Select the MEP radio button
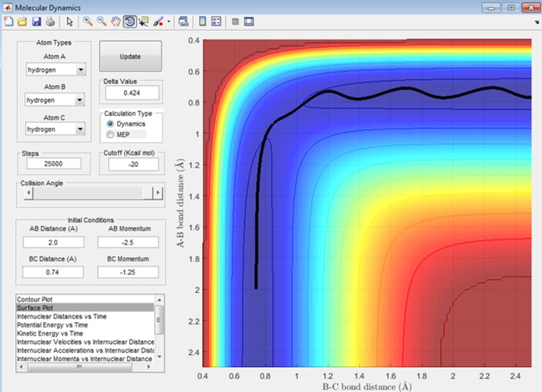 pyautogui.click(x=110, y=134)
